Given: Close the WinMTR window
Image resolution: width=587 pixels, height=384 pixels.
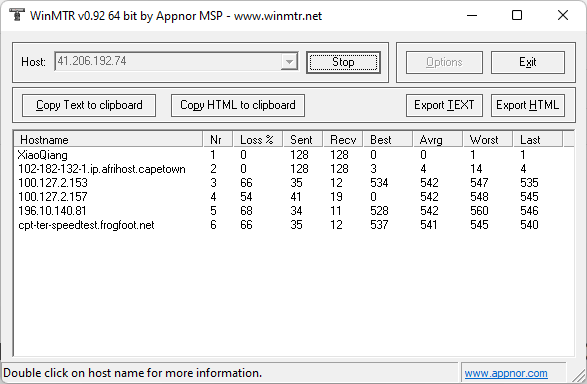Looking at the screenshot, I should [x=563, y=15].
